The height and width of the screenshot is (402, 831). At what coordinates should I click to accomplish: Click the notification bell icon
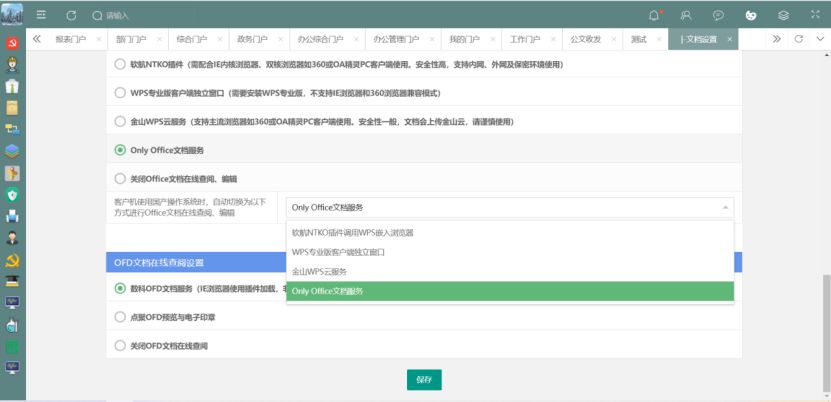pyautogui.click(x=655, y=16)
